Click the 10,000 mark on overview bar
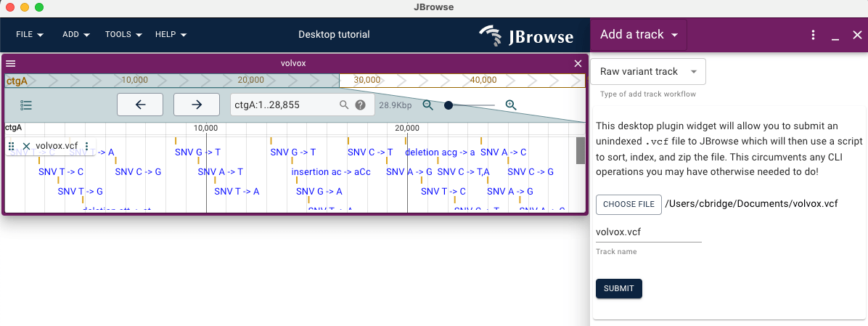Viewport: 868px width, 326px height. (134, 81)
